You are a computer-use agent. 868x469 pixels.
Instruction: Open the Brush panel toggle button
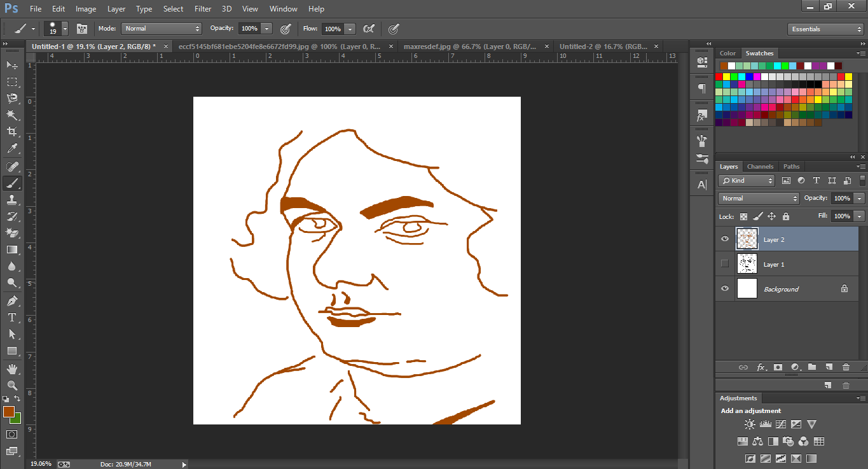(x=81, y=29)
